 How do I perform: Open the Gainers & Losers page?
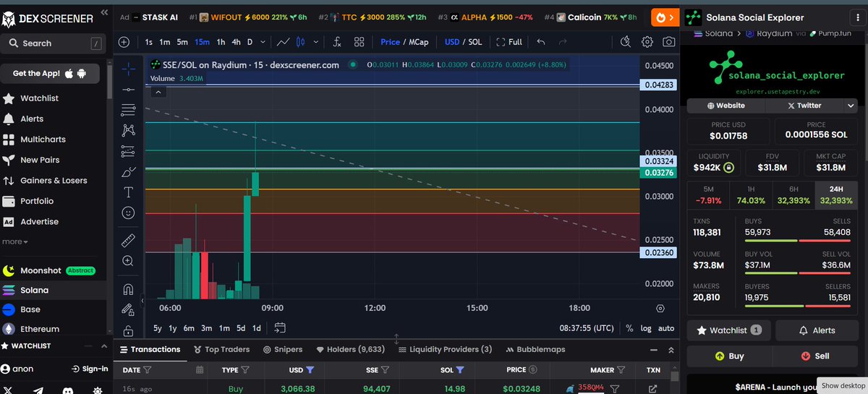[54, 181]
